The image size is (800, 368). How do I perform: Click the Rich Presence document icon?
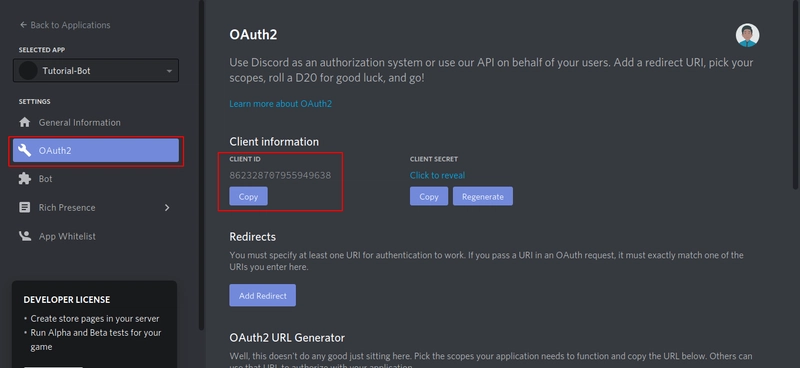pyautogui.click(x=24, y=208)
